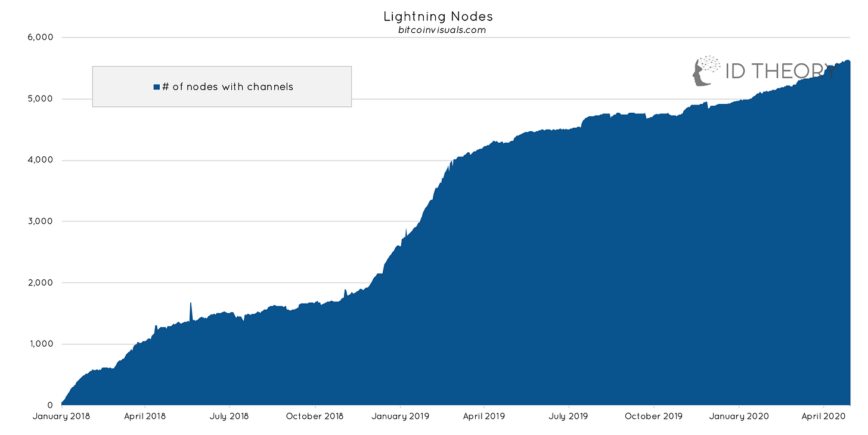Click the tall data spike after April 2018
The image size is (868, 435).
(191, 307)
